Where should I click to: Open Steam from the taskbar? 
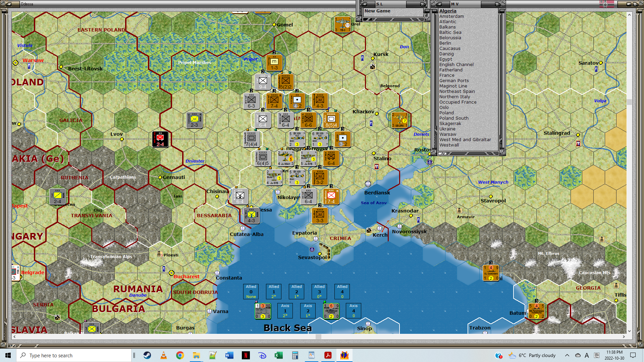[x=147, y=355]
